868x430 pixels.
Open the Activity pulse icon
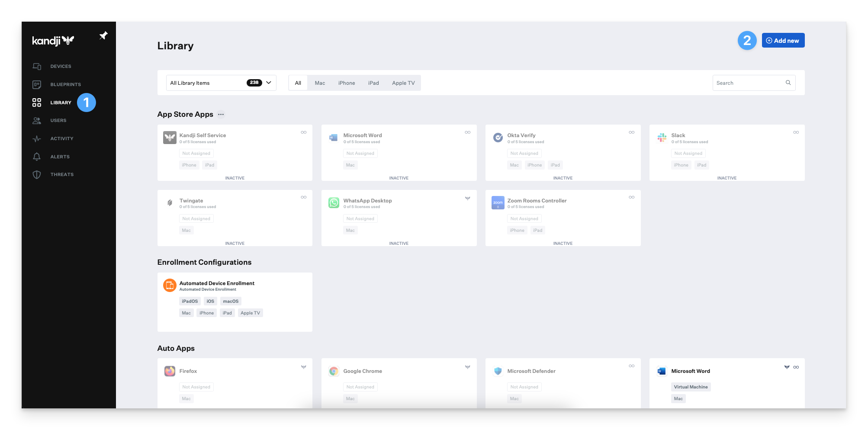pyautogui.click(x=37, y=139)
